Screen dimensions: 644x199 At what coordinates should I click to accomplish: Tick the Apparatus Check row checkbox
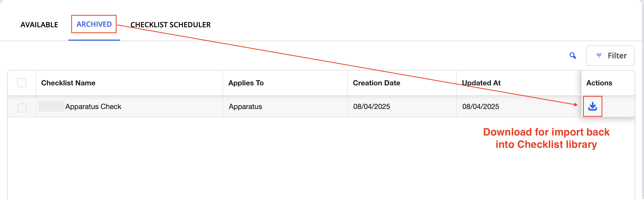[22, 108]
